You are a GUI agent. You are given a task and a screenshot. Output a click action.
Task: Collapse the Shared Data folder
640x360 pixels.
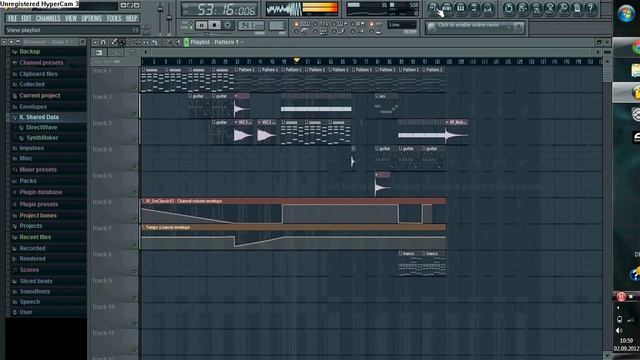[x=39, y=117]
